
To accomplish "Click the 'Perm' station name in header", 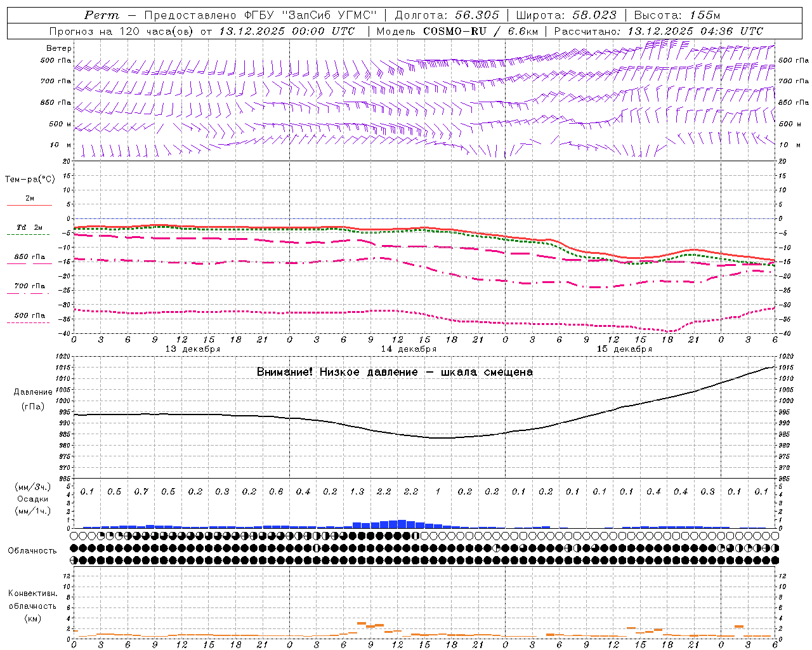I will (x=101, y=15).
